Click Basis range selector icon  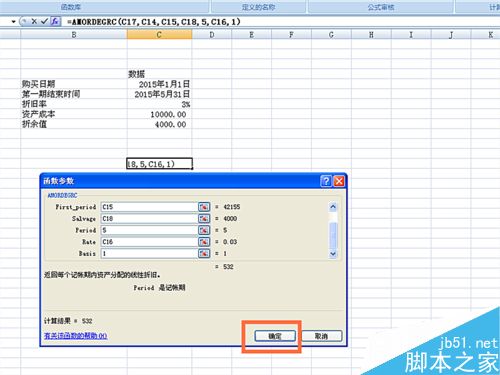tap(204, 254)
